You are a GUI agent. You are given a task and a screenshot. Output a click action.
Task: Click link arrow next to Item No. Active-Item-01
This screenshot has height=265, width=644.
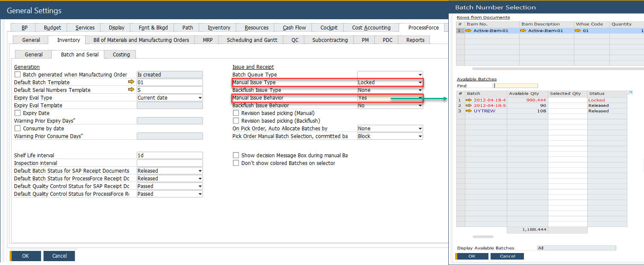[x=469, y=31]
